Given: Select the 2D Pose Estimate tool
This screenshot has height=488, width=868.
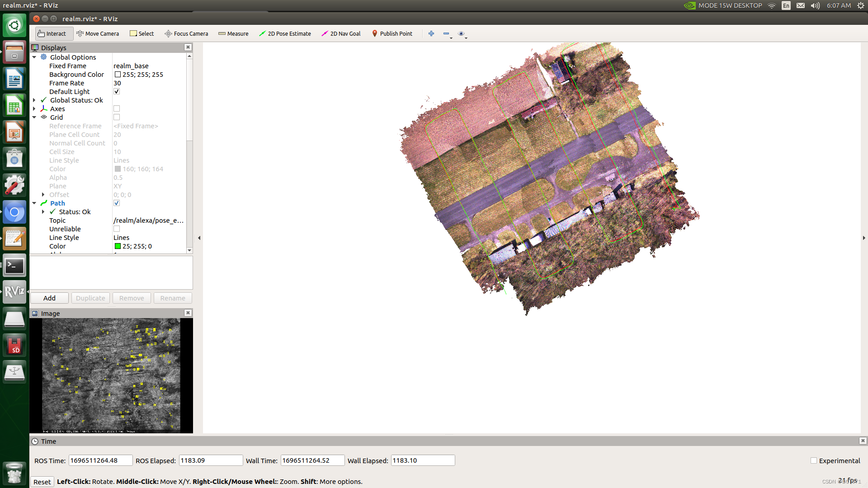Looking at the screenshot, I should (285, 33).
